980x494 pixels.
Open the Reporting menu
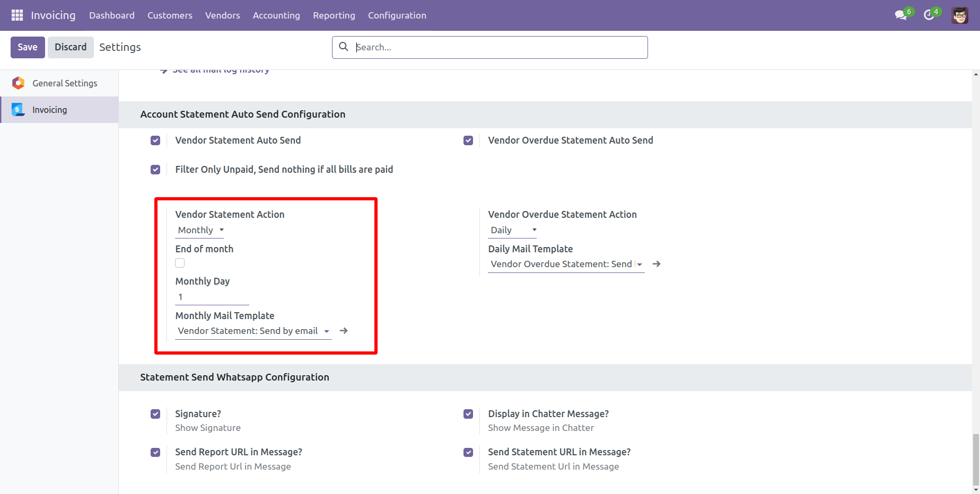(334, 15)
